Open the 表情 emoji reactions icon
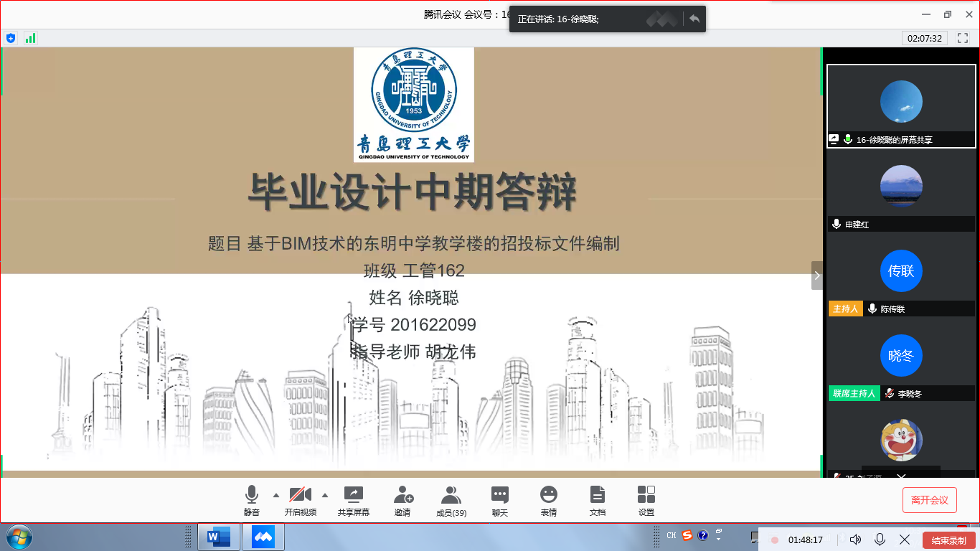 tap(549, 500)
